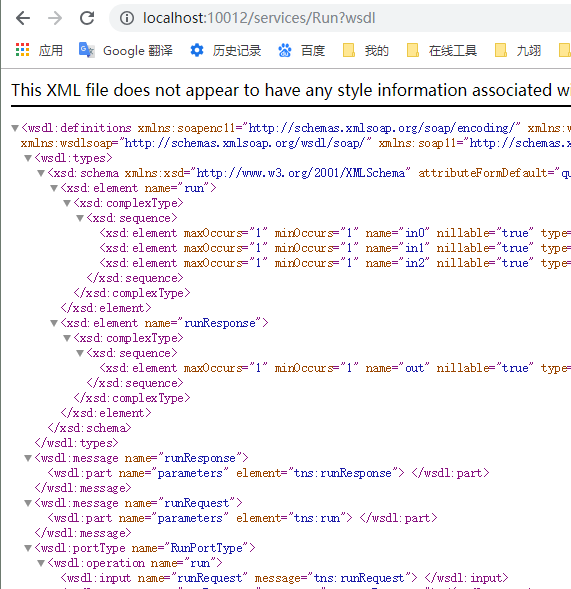Focus the localhost:10012/services/Run?wsdl address bar
The image size is (571, 589).
point(259,18)
